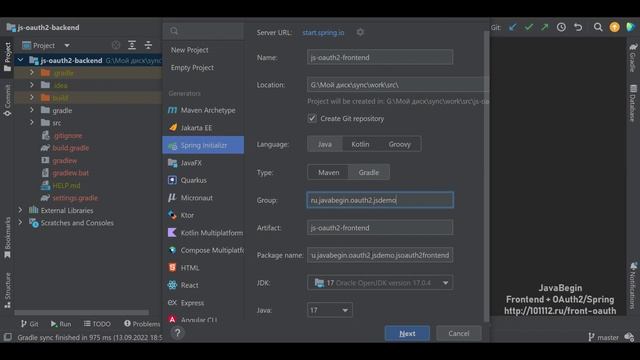The height and width of the screenshot is (360, 640).
Task: Click the Git commit checkmark icon
Action: pyautogui.click(x=529, y=27)
